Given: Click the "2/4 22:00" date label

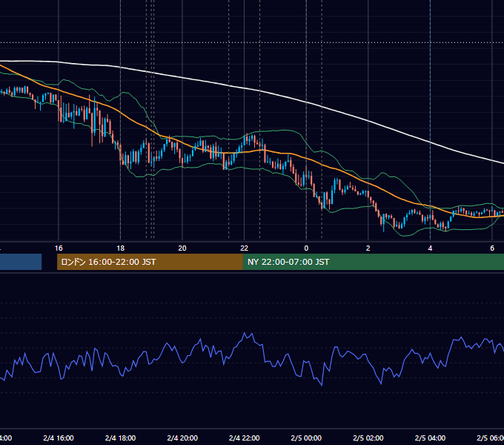Looking at the screenshot, I should click(x=245, y=438).
